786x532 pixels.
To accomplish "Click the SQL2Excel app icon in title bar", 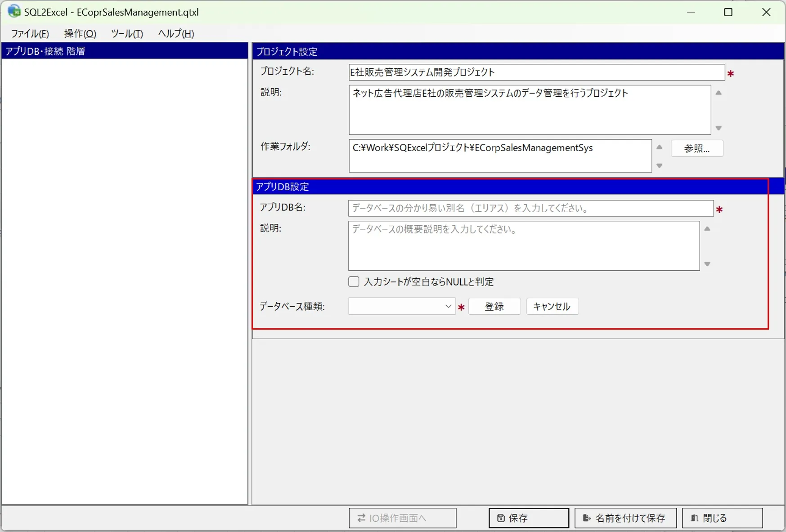I will (14, 11).
